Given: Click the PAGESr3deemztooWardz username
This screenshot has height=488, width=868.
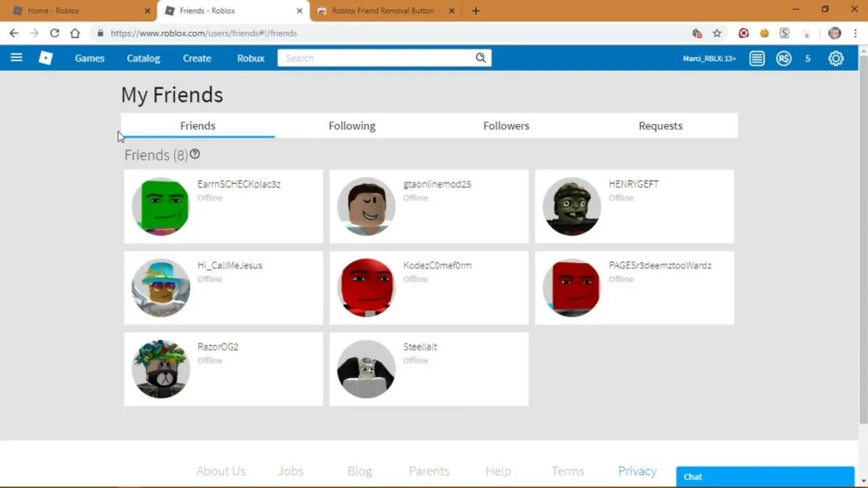Looking at the screenshot, I should (x=660, y=265).
